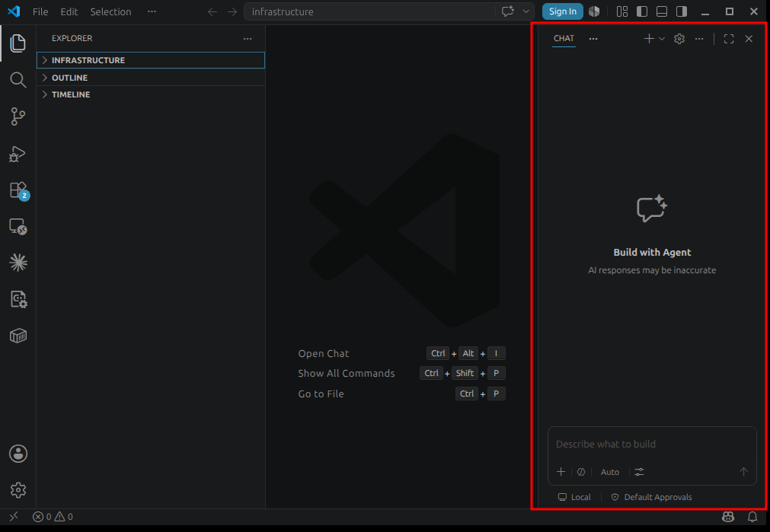Open the Explorer view in activity bar

pos(18,43)
